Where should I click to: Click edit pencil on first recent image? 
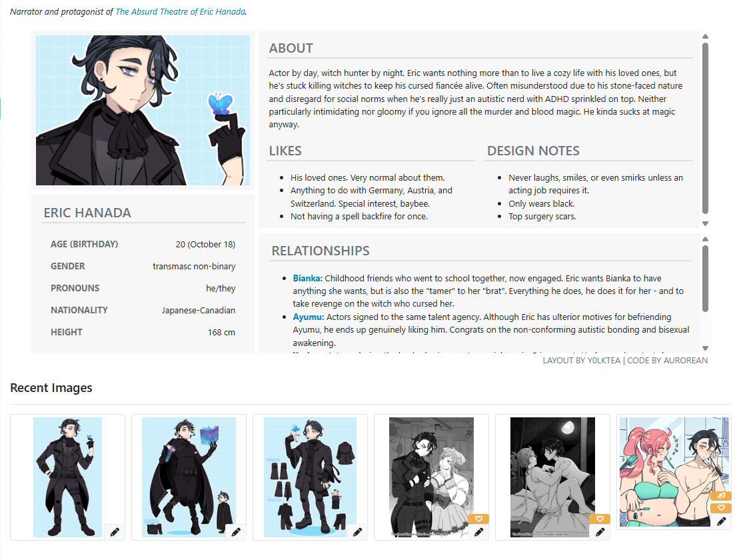(115, 532)
